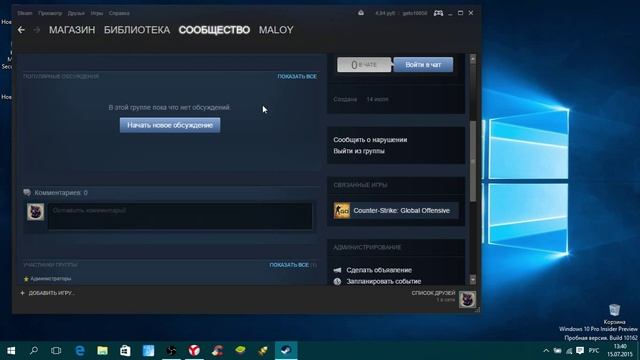Screen dimensions: 640x360
Task: Open the Action Center tray icon
Action: (x=580, y=351)
